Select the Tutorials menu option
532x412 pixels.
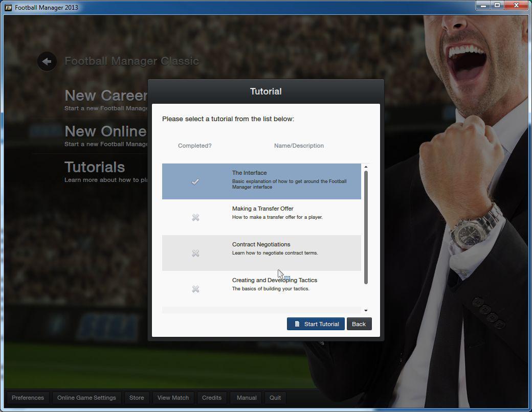106,171
